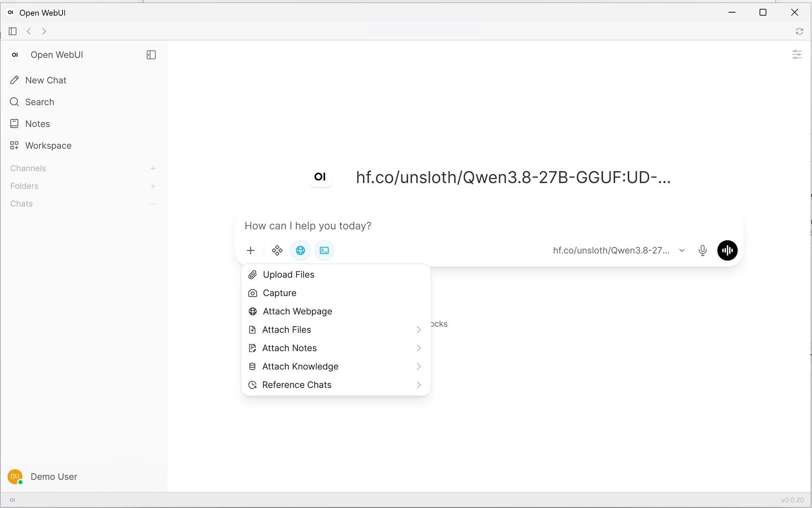Start dictation with the microphone icon
Screen dimensions: 812x508
pos(702,251)
